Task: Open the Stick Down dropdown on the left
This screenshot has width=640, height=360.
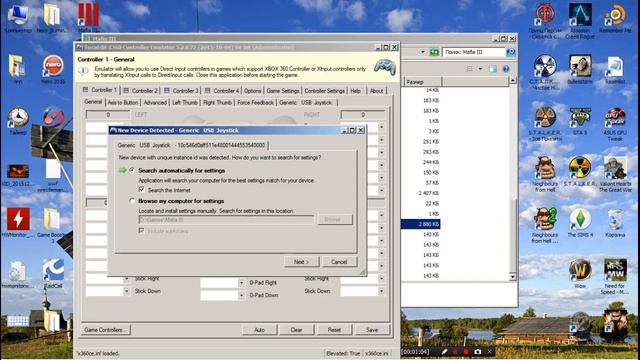Action: point(127,291)
